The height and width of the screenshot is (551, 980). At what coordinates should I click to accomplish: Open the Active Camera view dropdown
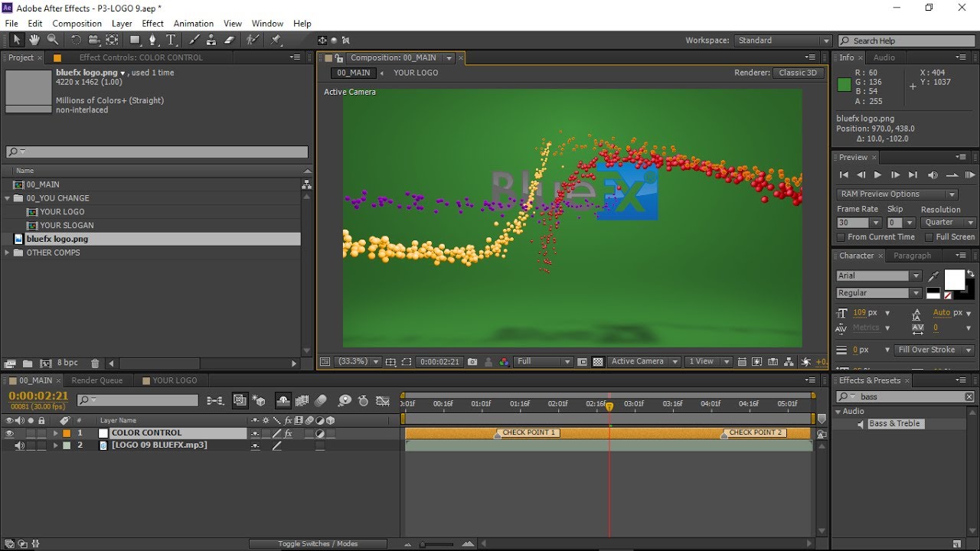click(x=644, y=361)
